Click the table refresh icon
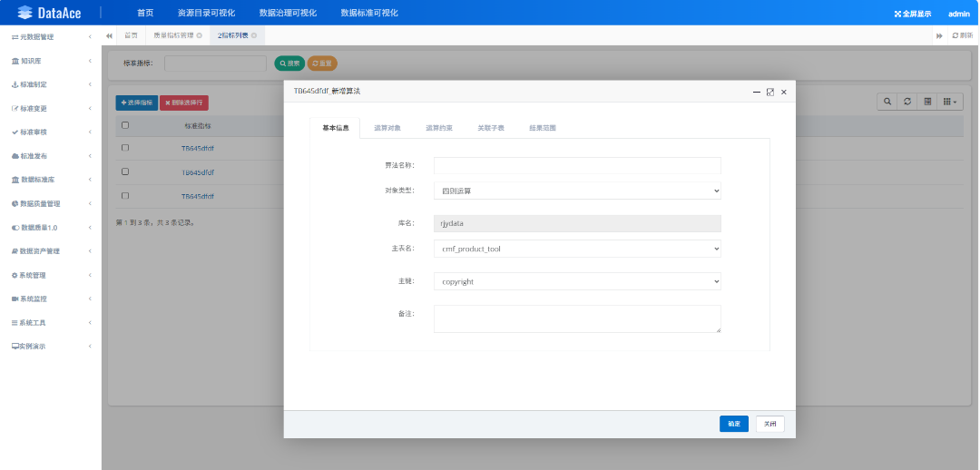This screenshot has height=470, width=980. pyautogui.click(x=906, y=102)
